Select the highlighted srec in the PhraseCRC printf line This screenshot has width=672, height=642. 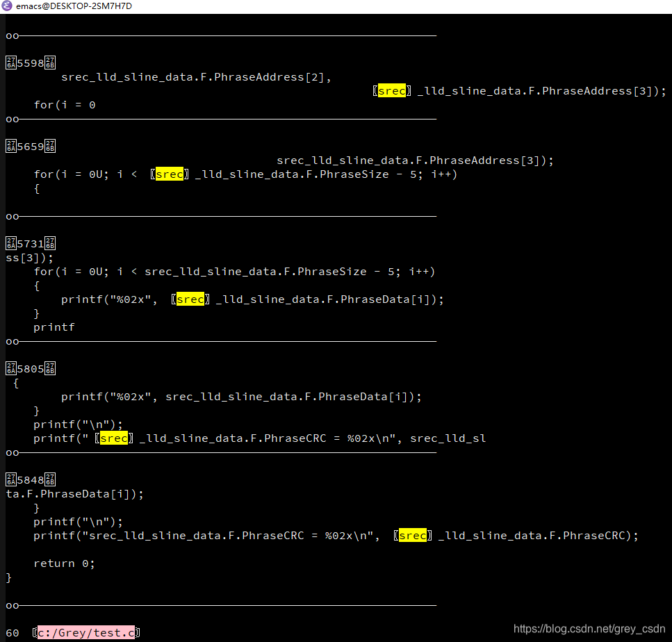[x=114, y=438]
